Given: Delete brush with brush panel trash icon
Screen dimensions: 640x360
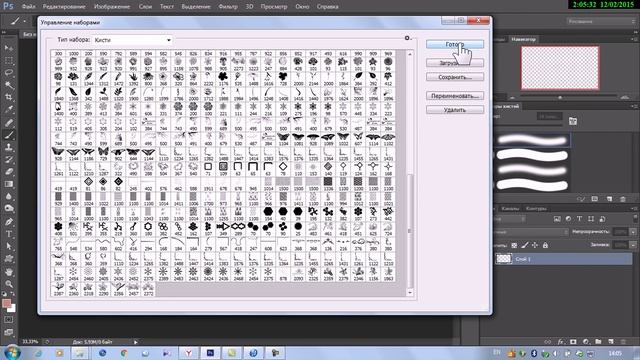Looking at the screenshot, I should coord(623,199).
